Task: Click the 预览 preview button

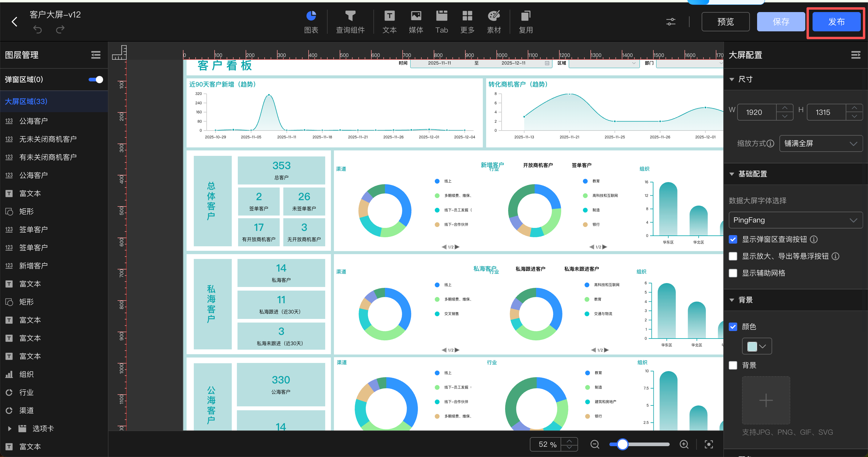Action: pos(725,22)
